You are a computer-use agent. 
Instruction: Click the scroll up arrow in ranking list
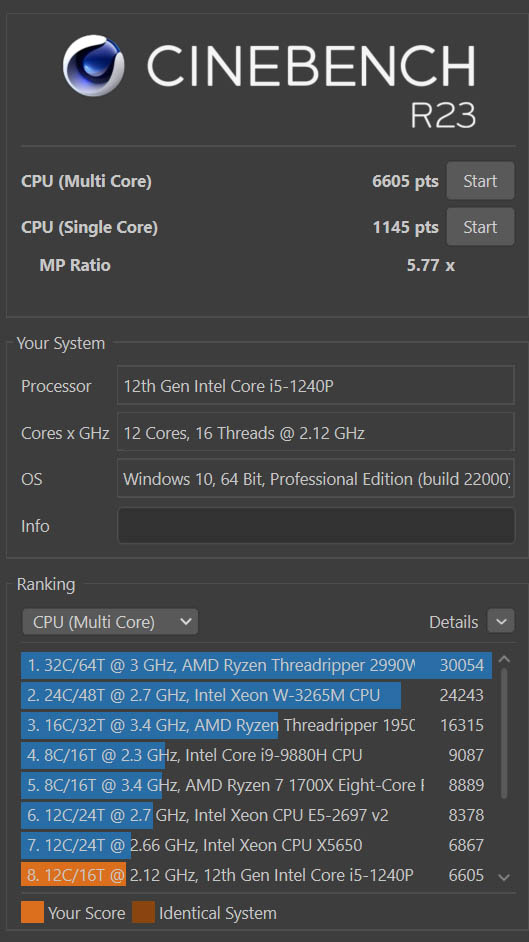[x=504, y=659]
